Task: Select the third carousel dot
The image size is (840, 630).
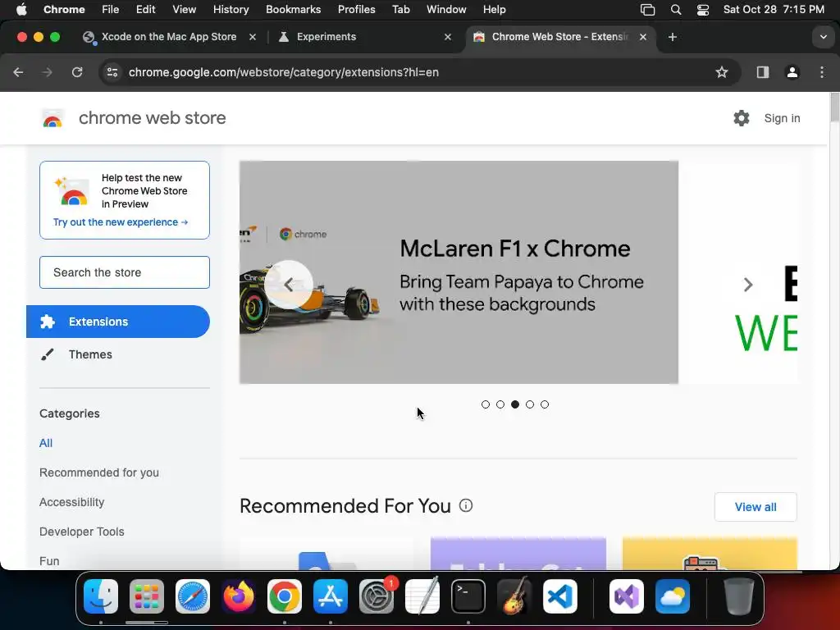Action: coord(515,404)
